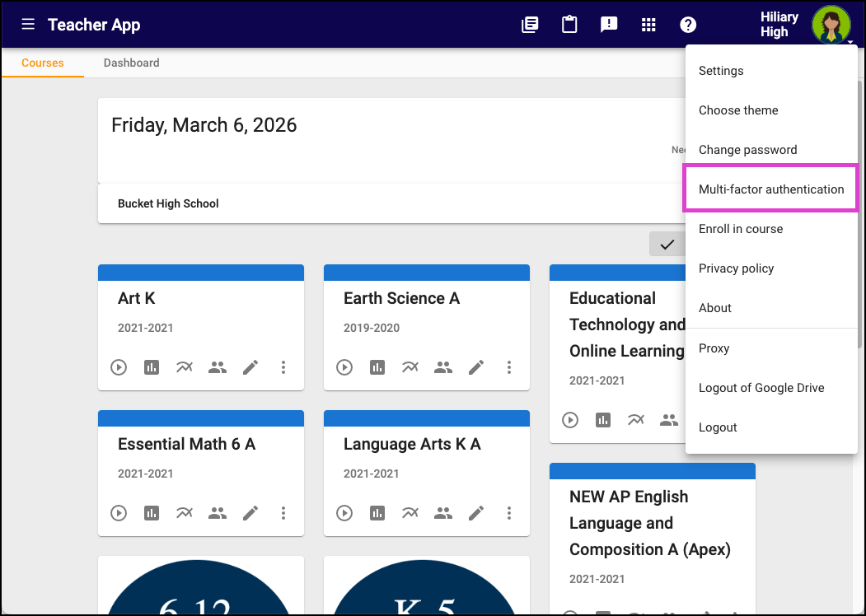Image resolution: width=866 pixels, height=616 pixels.
Task: Open more options for Earth Science A
Action: (509, 367)
